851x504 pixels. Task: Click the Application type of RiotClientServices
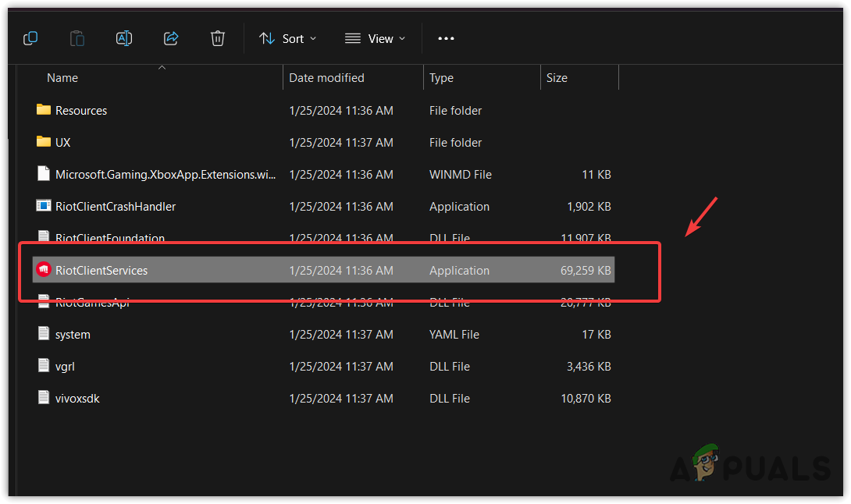tap(459, 271)
